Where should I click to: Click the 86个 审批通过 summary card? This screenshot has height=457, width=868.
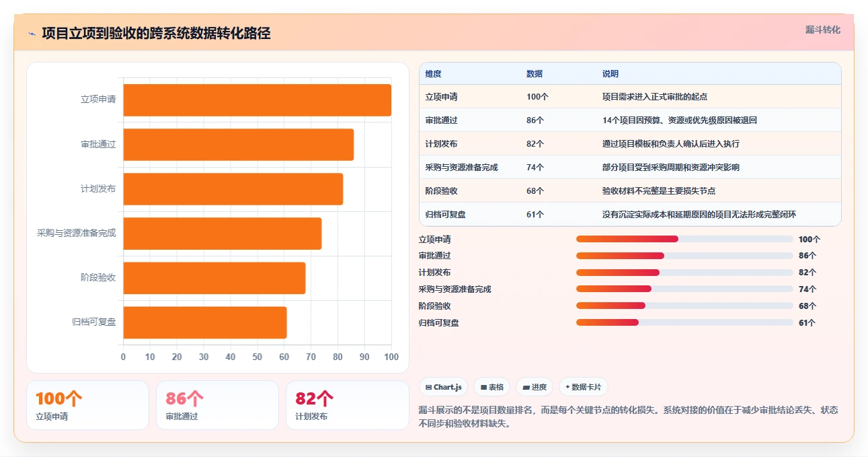click(217, 405)
